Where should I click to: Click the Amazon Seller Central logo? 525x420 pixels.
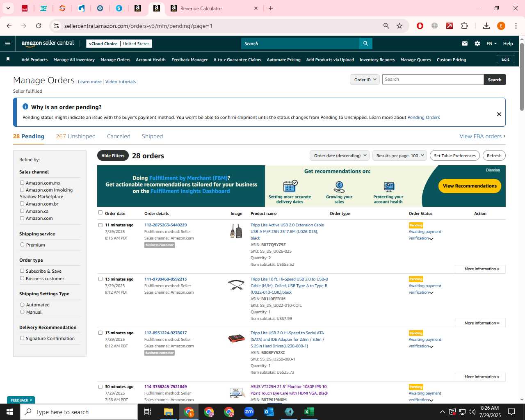click(48, 43)
